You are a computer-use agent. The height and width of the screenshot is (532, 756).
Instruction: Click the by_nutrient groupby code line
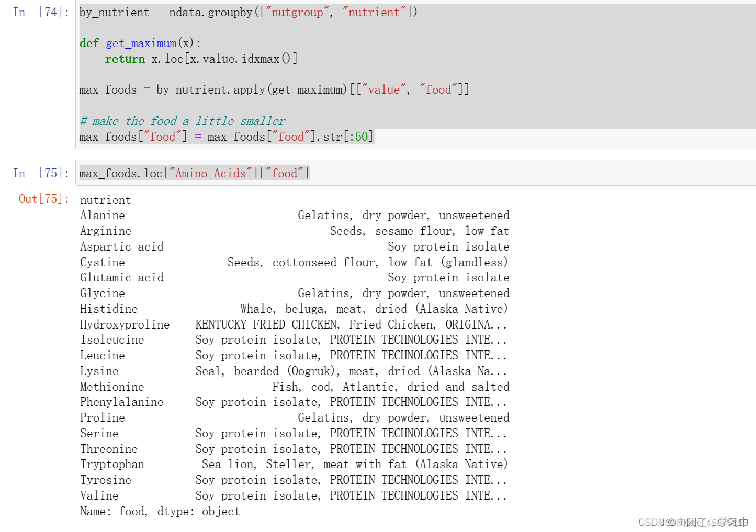(x=249, y=12)
